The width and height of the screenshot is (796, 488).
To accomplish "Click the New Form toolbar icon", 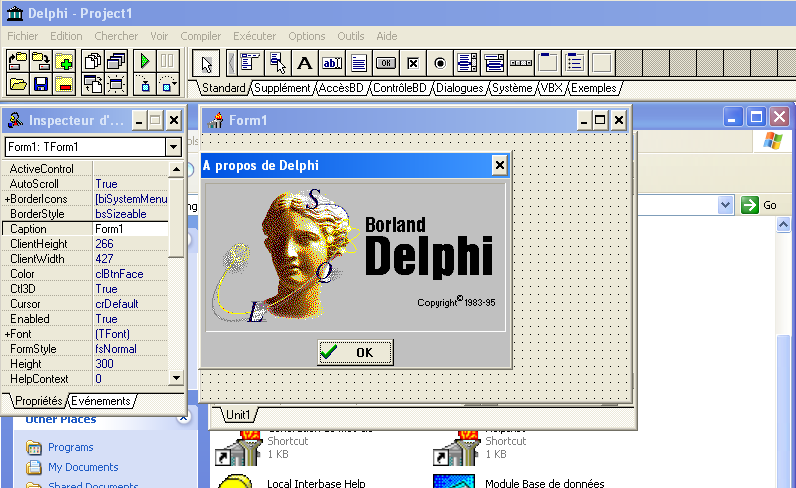I will pyautogui.click(x=116, y=84).
